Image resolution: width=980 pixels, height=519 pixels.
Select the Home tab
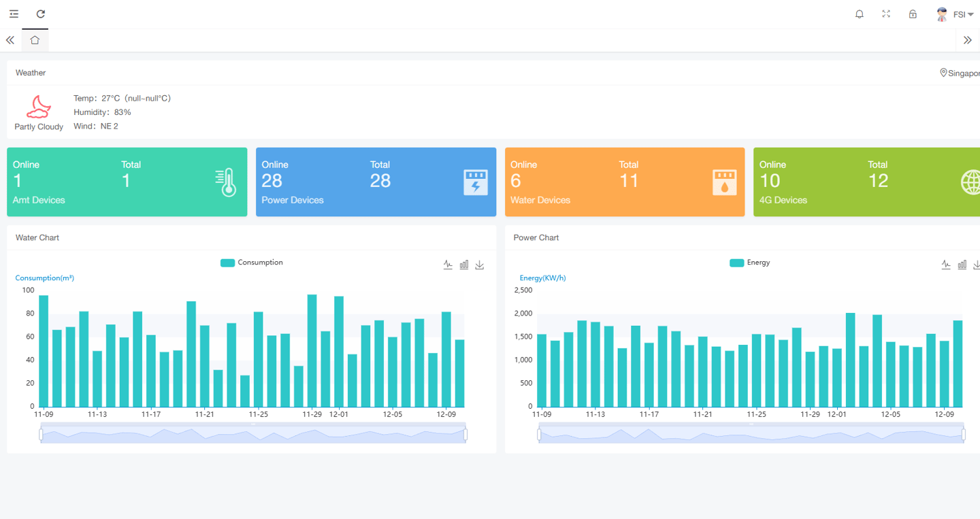pyautogui.click(x=35, y=40)
